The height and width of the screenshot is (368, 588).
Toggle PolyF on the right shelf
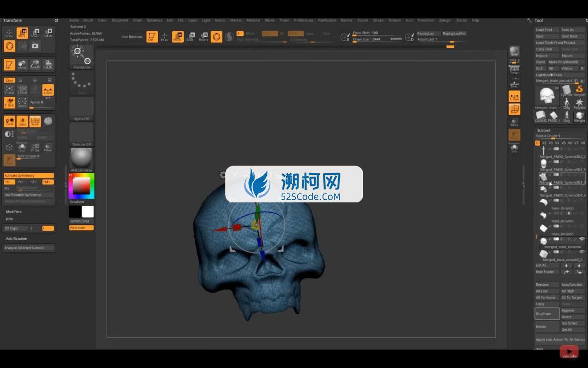tap(514, 109)
